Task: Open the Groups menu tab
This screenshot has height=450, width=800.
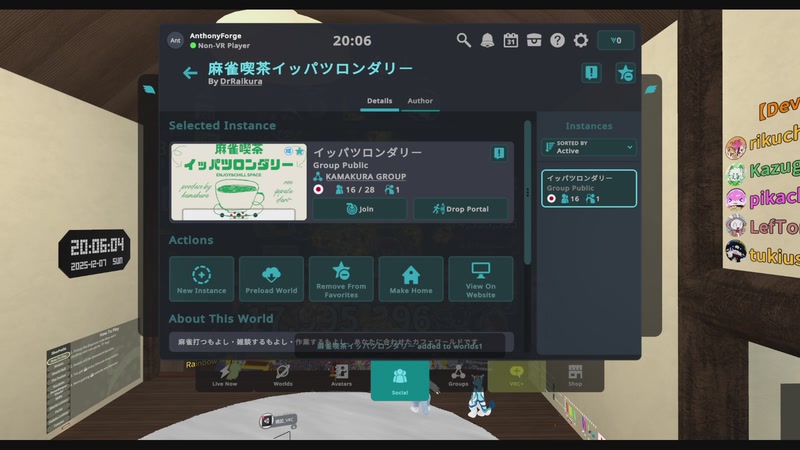Action: 458,377
